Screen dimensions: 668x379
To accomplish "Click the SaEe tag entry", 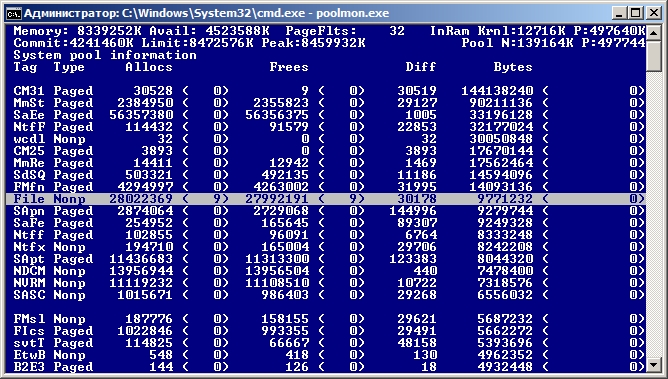I will point(29,115).
